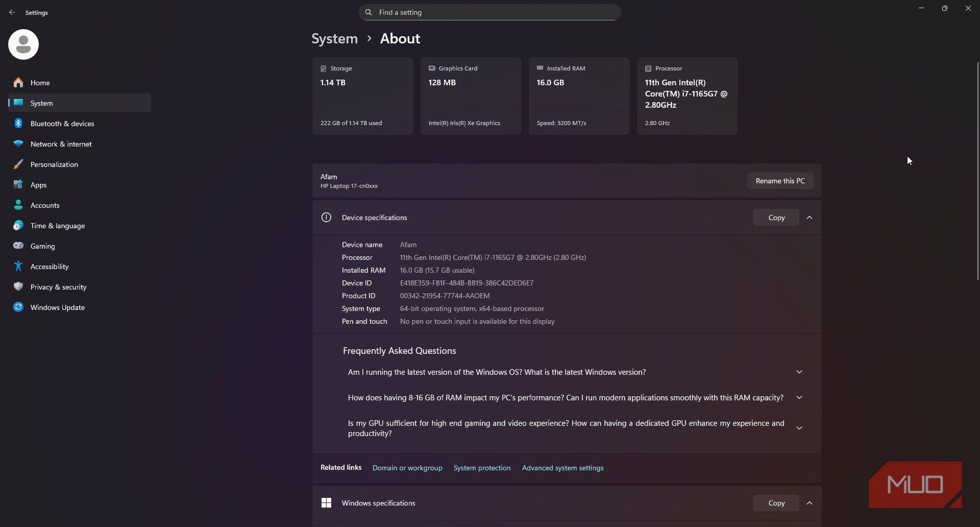The width and height of the screenshot is (980, 527).
Task: Click the Windows Update refresh icon
Action: point(18,307)
